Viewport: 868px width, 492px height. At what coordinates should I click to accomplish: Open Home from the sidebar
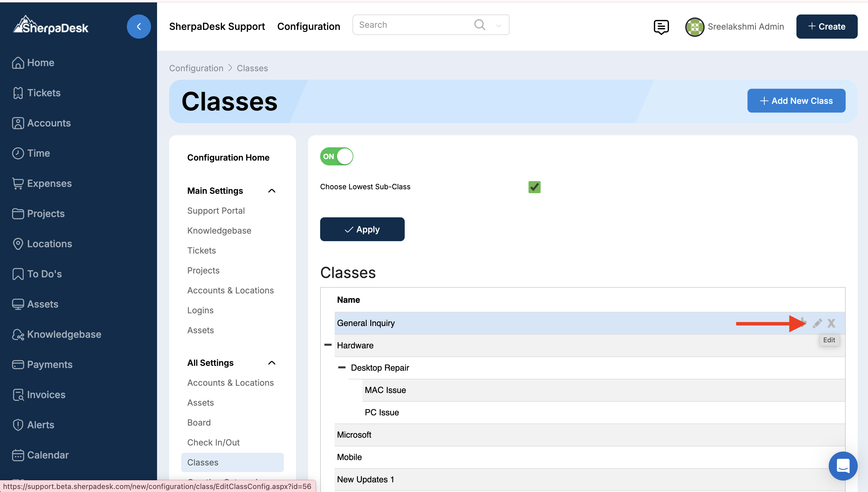pos(40,62)
